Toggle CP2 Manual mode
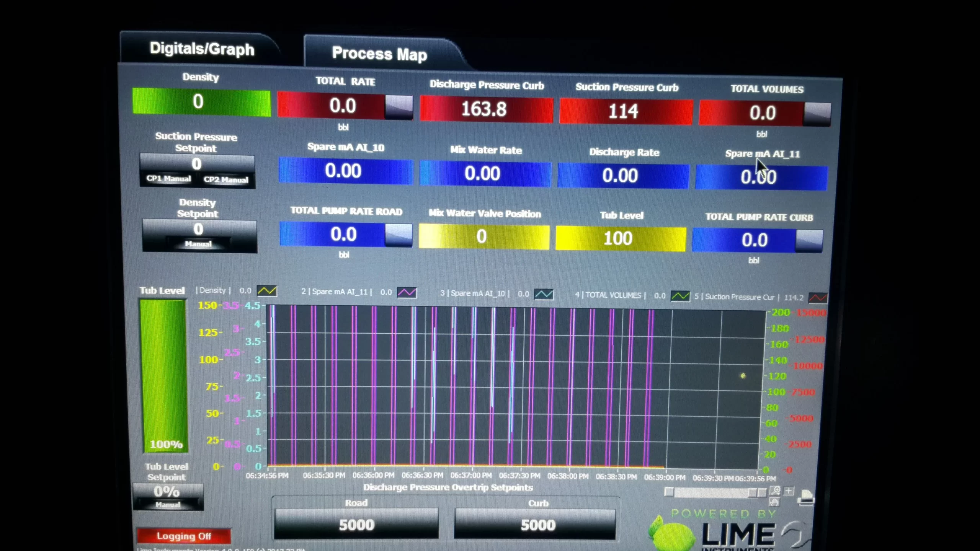This screenshot has height=551, width=980. pos(226,179)
